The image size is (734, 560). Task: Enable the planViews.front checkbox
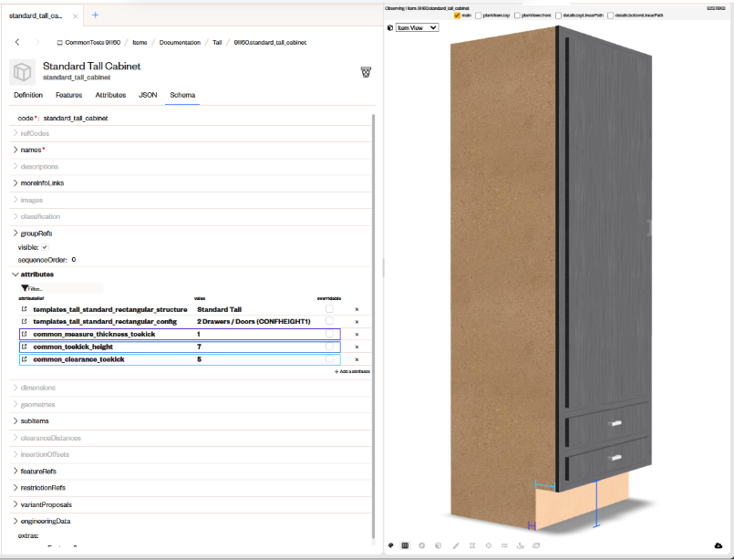pyautogui.click(x=517, y=16)
